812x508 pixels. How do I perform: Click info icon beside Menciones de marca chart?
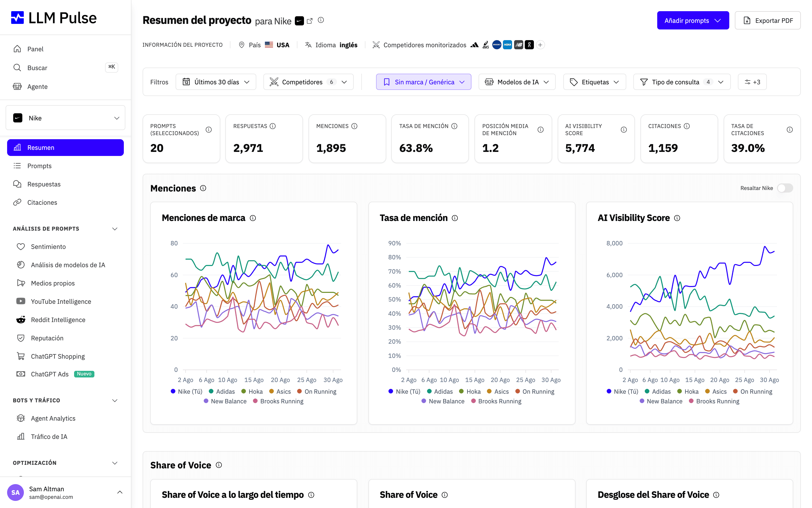click(253, 218)
